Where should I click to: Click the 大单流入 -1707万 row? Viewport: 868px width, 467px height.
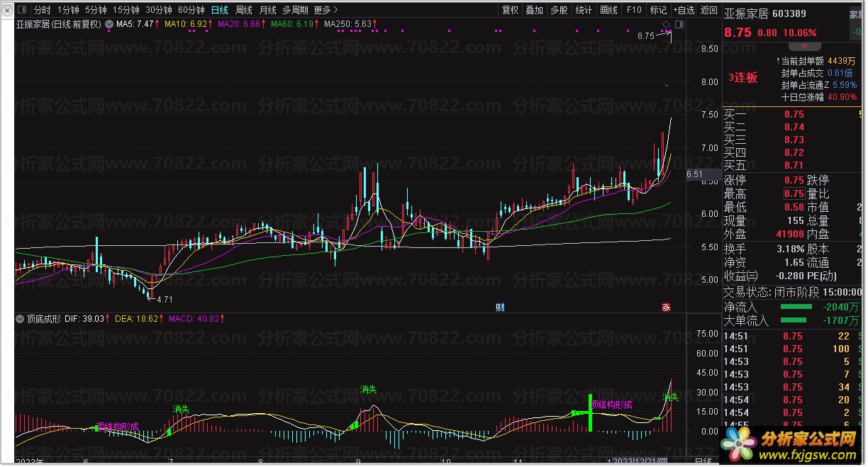click(x=792, y=321)
